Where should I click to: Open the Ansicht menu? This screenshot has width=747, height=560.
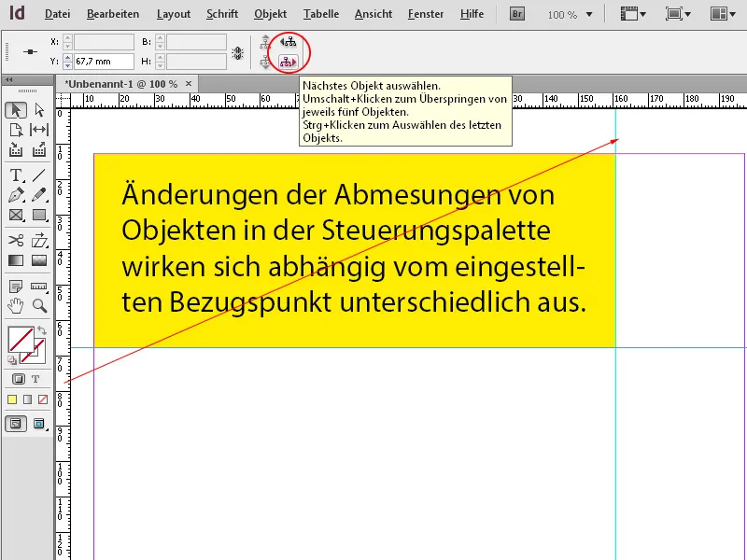point(373,14)
